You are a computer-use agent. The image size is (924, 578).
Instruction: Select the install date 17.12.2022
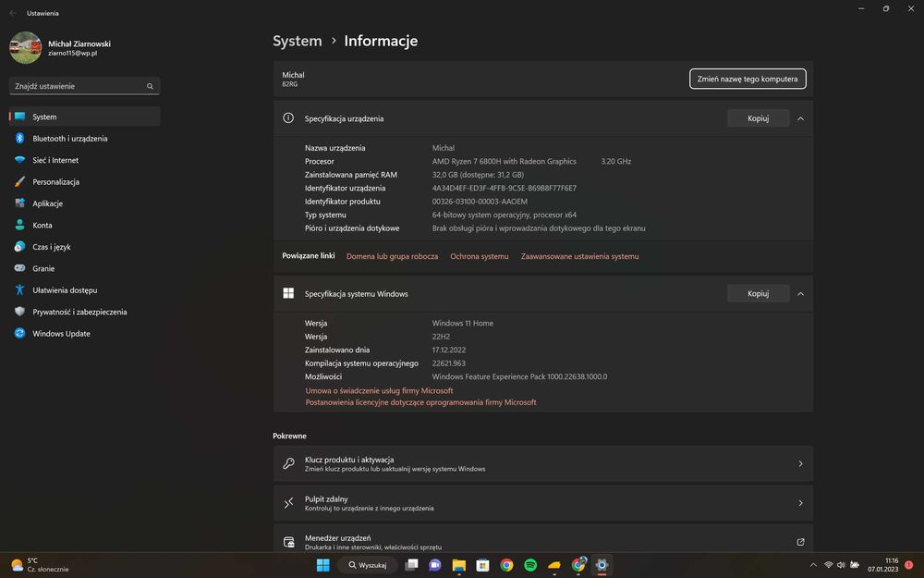(x=448, y=350)
